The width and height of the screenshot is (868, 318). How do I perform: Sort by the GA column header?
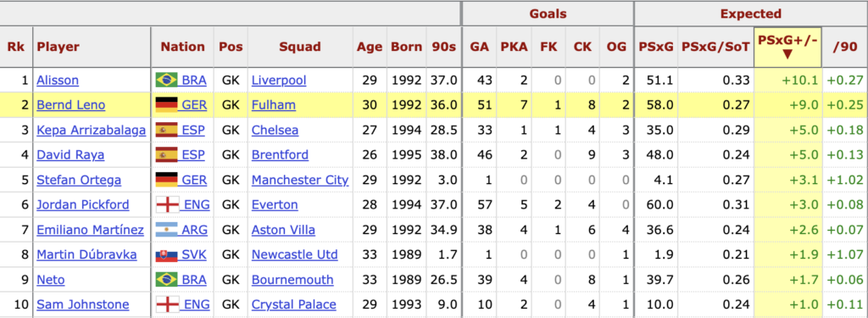coord(480,47)
